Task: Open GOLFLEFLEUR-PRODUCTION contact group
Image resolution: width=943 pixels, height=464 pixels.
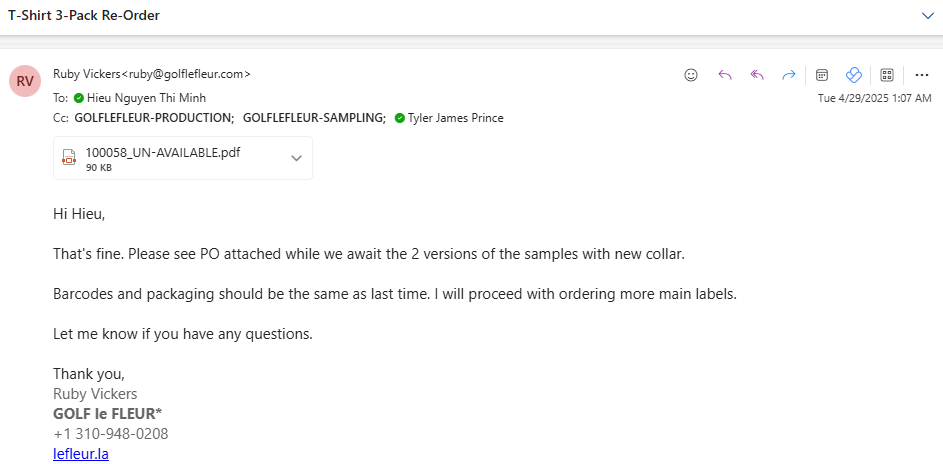Action: coord(153,118)
